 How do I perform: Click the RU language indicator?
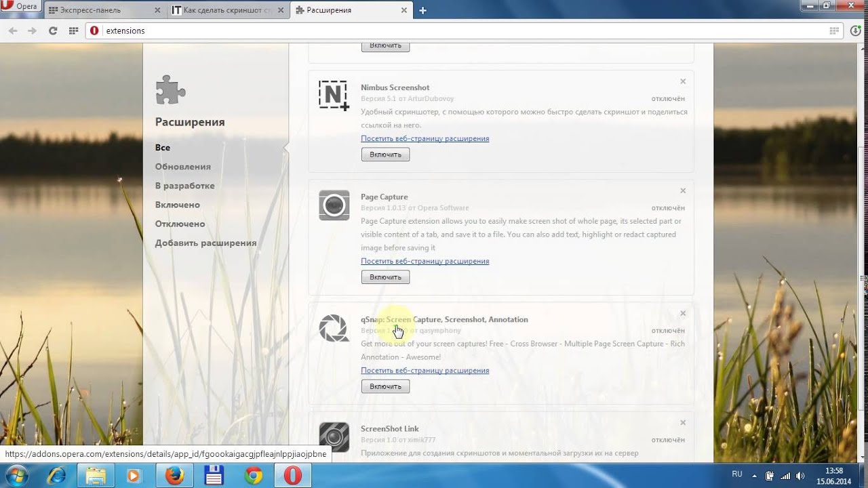tap(737, 475)
